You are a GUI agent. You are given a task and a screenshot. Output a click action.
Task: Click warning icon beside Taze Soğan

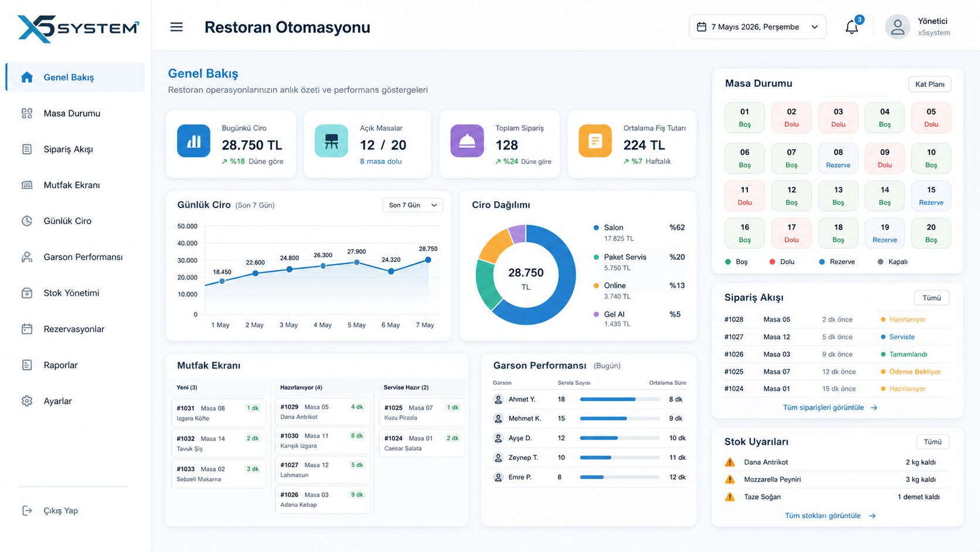tap(730, 497)
